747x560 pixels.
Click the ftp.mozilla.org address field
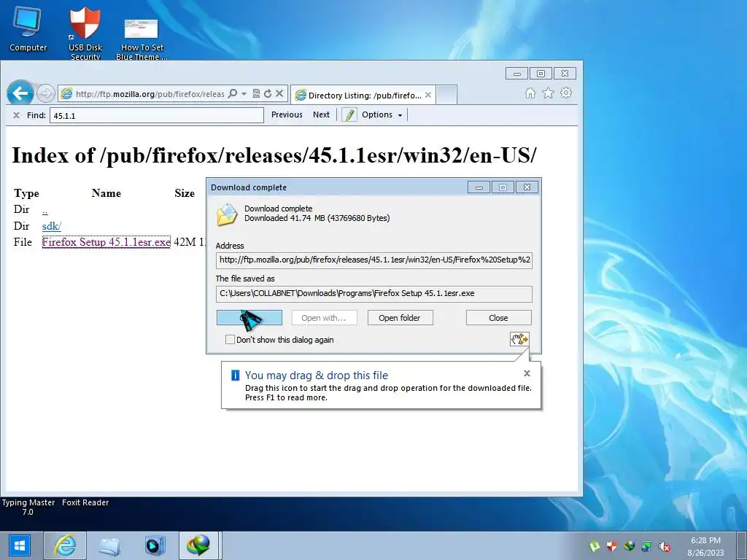pos(150,94)
